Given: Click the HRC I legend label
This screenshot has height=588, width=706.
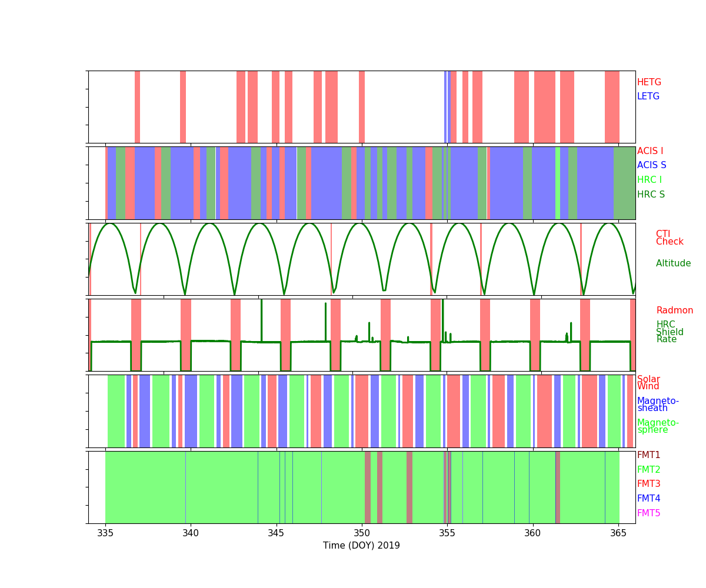Looking at the screenshot, I should (x=649, y=180).
